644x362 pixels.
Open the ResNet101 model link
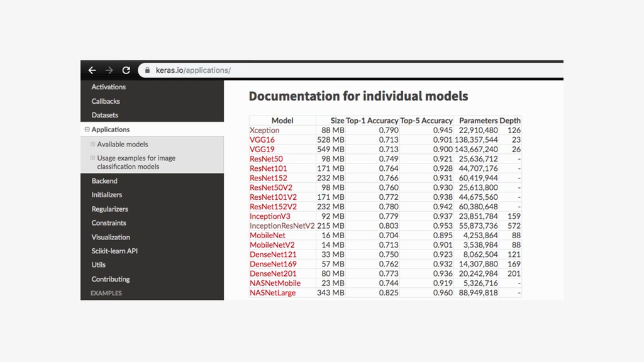(268, 168)
